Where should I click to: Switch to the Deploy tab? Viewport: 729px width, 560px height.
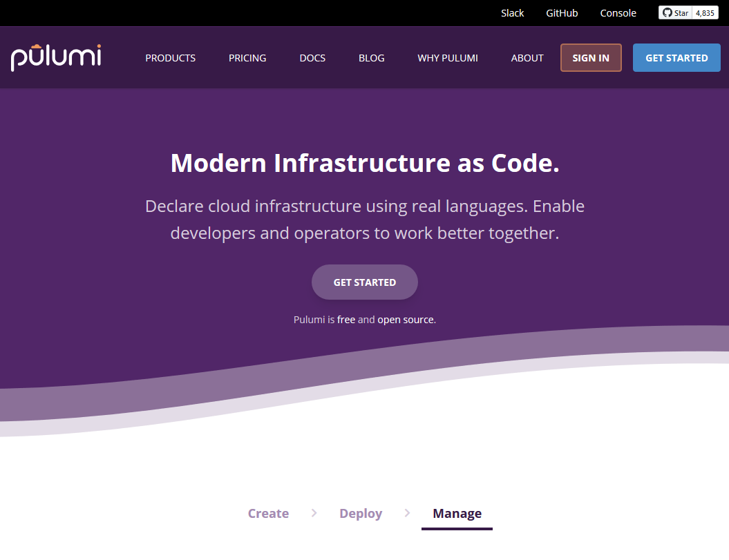point(361,513)
